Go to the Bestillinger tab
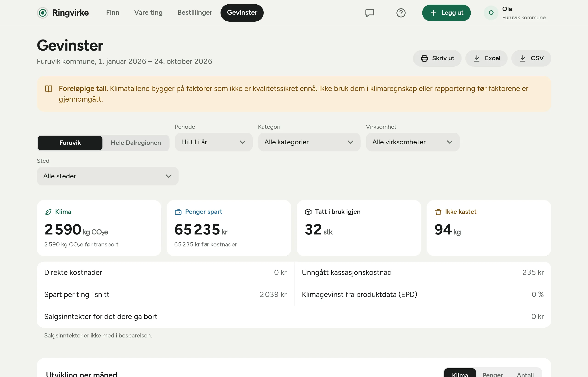Viewport: 588px width, 377px height. coord(195,13)
